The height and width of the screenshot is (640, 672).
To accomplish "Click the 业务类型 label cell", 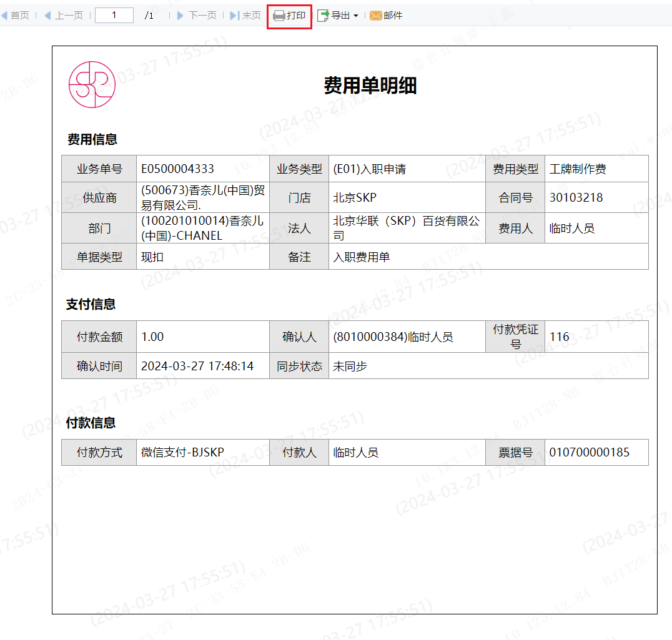I will point(299,169).
